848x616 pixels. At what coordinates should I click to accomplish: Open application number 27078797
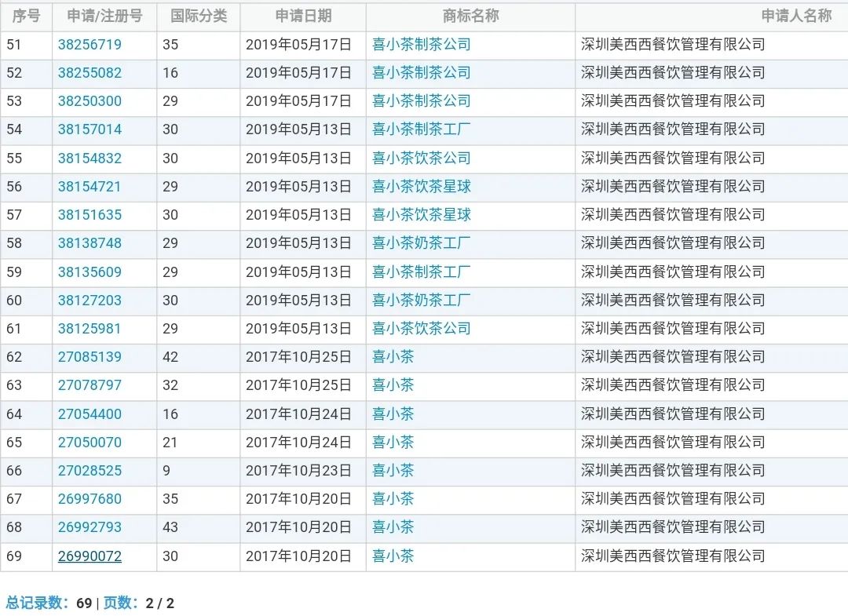(90, 385)
